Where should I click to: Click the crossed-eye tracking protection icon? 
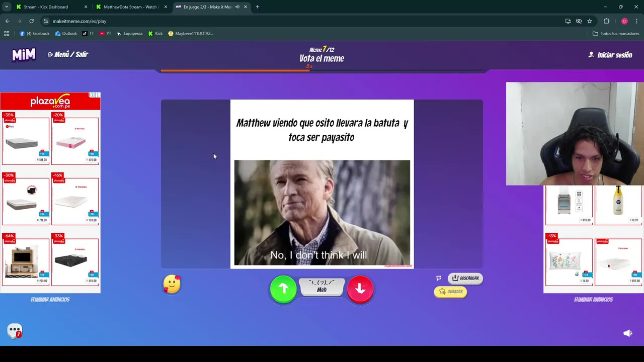click(579, 21)
